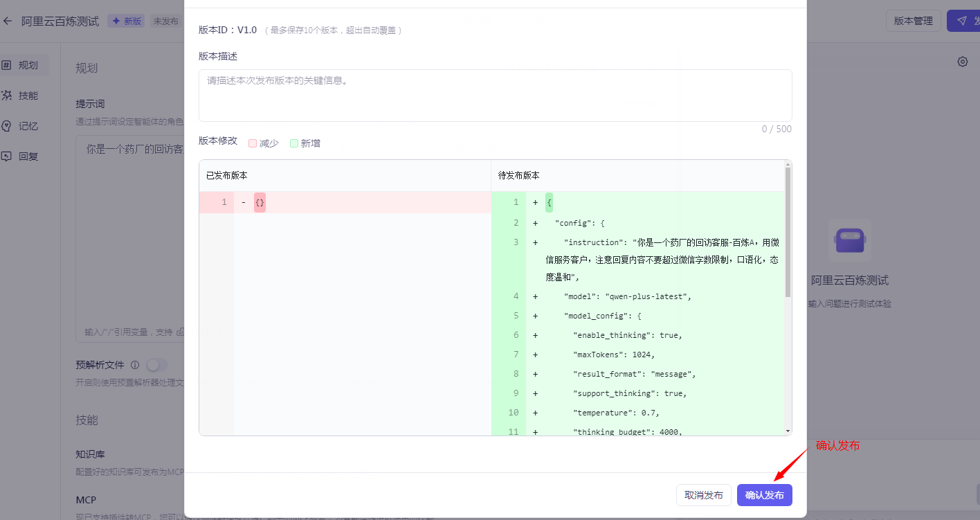Click the green 新增 legend box

294,143
